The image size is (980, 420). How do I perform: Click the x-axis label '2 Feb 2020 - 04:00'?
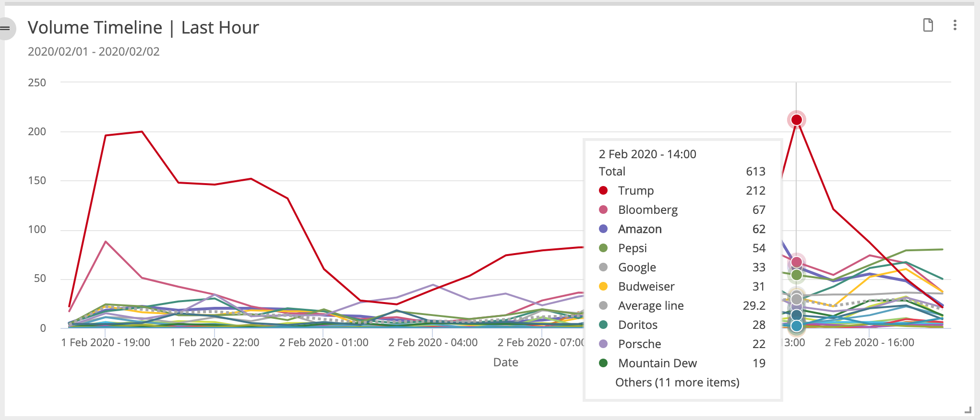[433, 342]
